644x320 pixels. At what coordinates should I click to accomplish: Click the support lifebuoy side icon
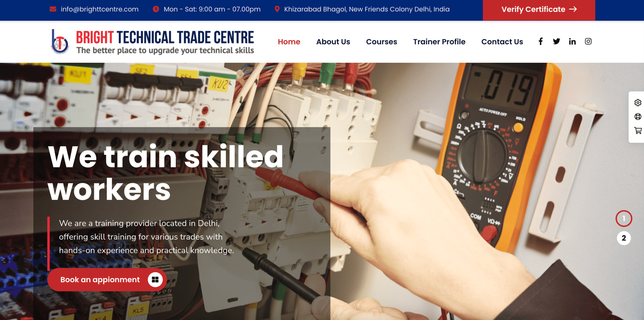[638, 117]
